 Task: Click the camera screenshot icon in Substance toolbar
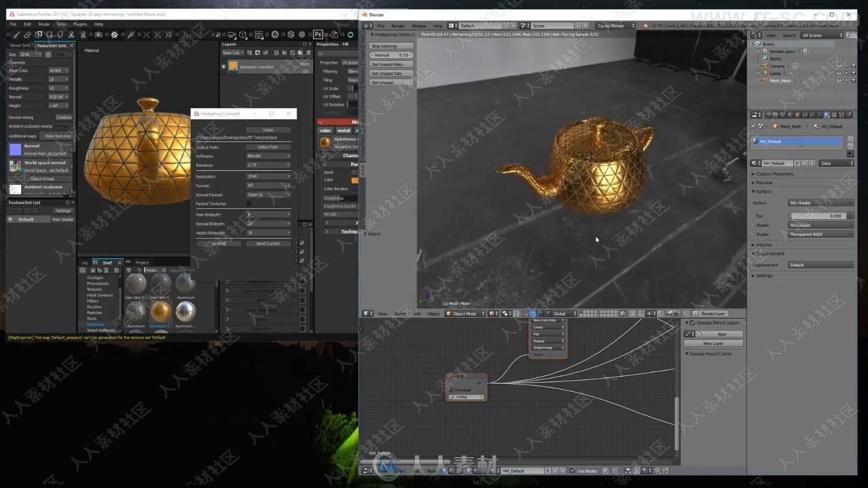click(98, 35)
